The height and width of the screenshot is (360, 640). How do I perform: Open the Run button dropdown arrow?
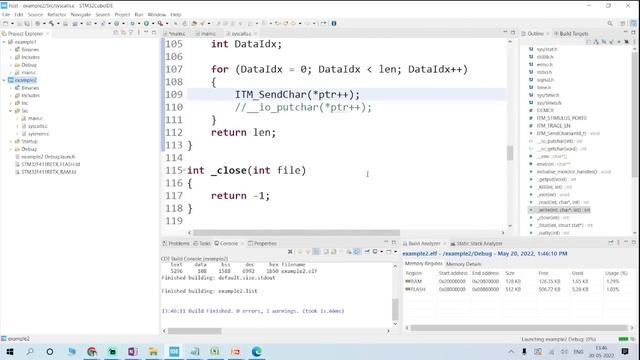click(152, 24)
